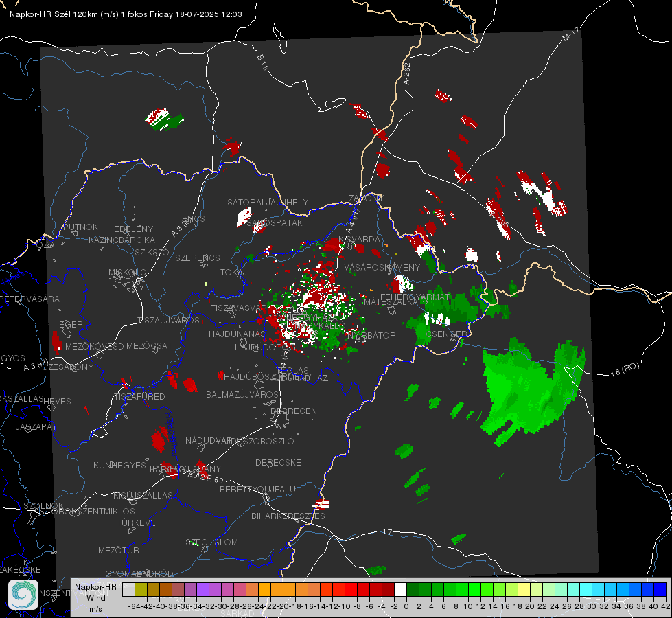Select the dark red swatch between -4 and -2
Viewport: 672px width, 618px height.
click(x=388, y=589)
